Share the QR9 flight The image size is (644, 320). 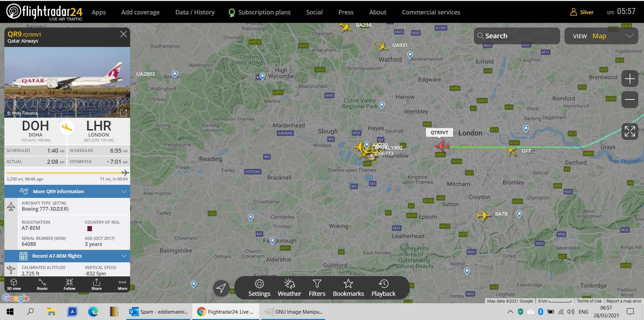point(97,284)
